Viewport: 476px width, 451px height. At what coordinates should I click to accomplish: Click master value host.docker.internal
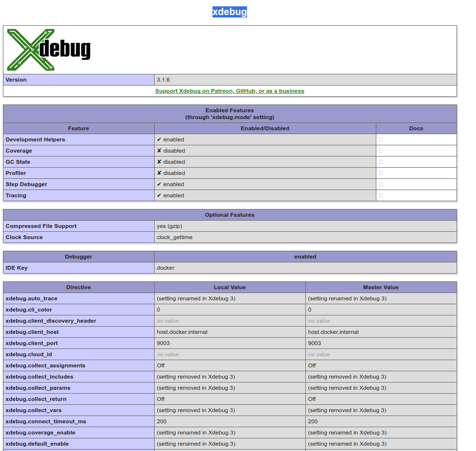click(x=334, y=332)
